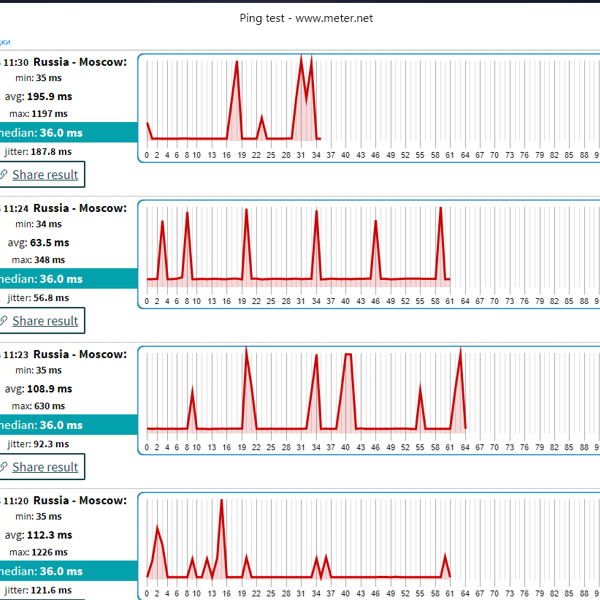Select the '11:30 Russia - Moscow:' heading
This screenshot has height=600, width=600.
[x=65, y=62]
